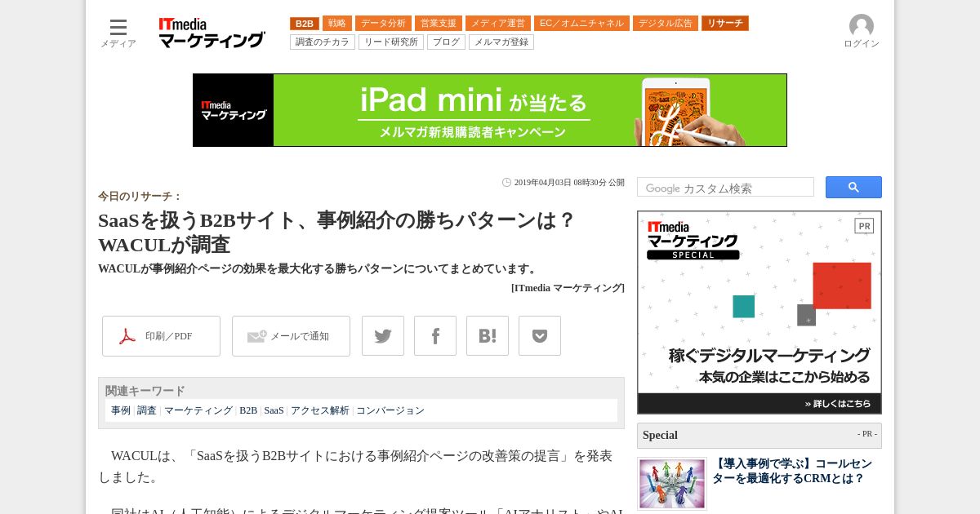Open the ブログ link
This screenshot has width=980, height=514.
(446, 42)
